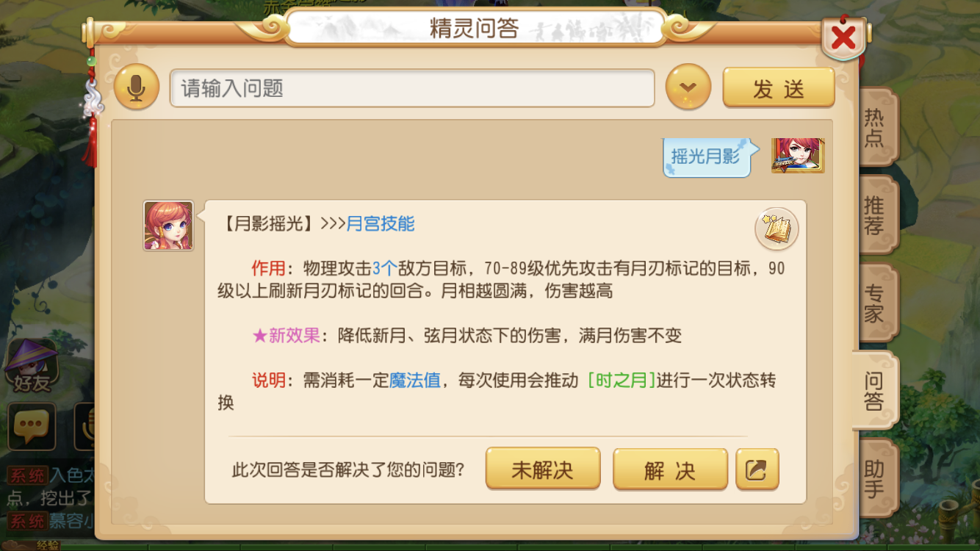Open the golden book icon in answer
This screenshot has height=551, width=980.
click(777, 229)
